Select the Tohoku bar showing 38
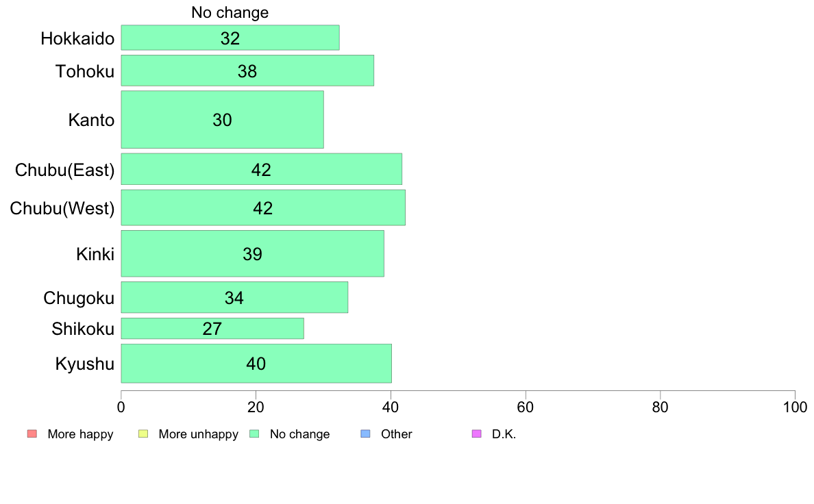Viewport: 814px width, 504px height. pyautogui.click(x=247, y=71)
